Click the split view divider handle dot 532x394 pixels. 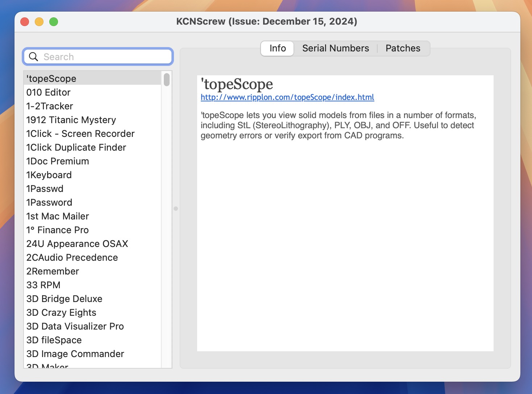[x=176, y=209]
